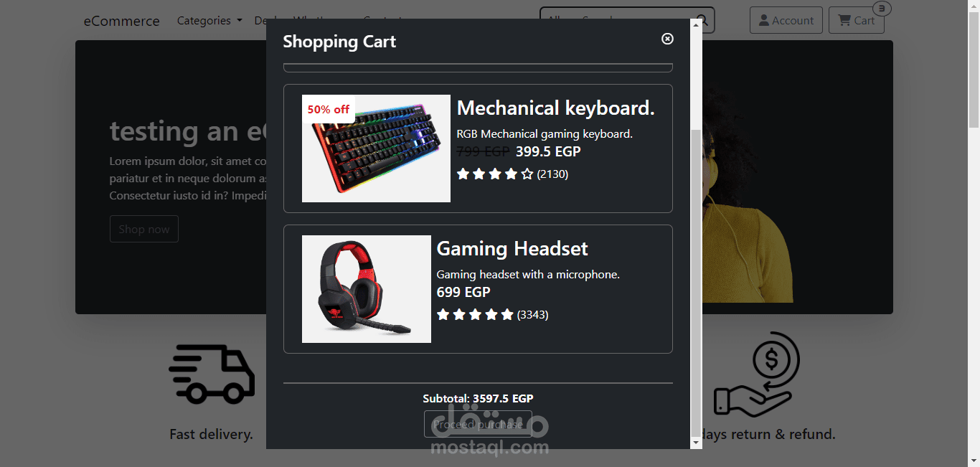Click the modal scrollbar up arrow

(x=696, y=25)
